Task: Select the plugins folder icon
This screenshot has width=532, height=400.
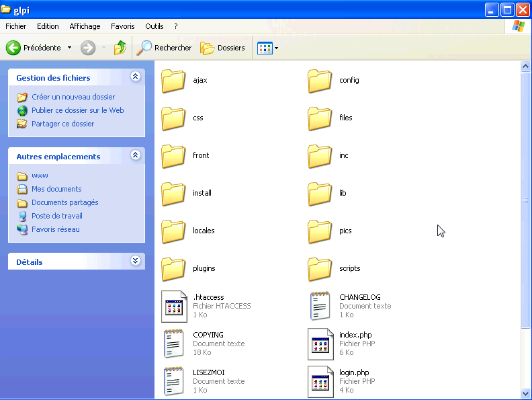Action: (x=173, y=270)
